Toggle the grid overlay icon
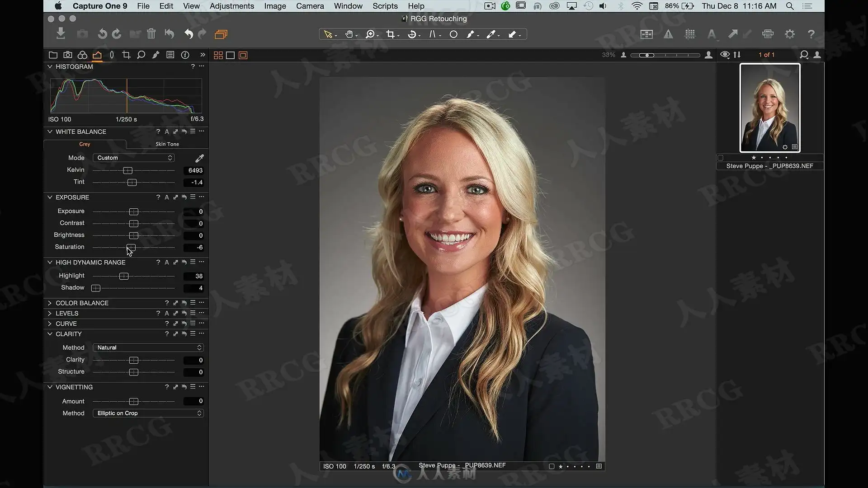This screenshot has height=488, width=868. [x=690, y=34]
